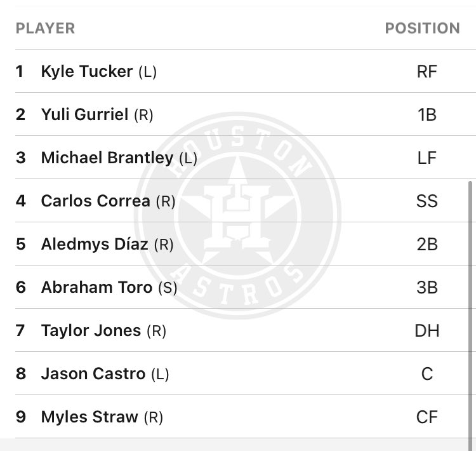
Task: Click the DH position for Taylor Jones
Action: pos(427,330)
